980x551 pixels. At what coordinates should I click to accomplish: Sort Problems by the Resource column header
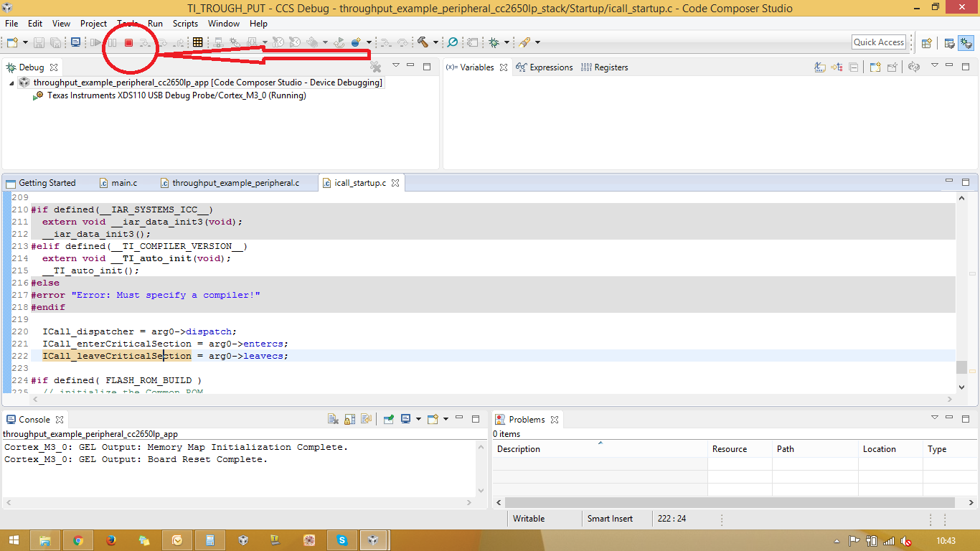(x=740, y=449)
